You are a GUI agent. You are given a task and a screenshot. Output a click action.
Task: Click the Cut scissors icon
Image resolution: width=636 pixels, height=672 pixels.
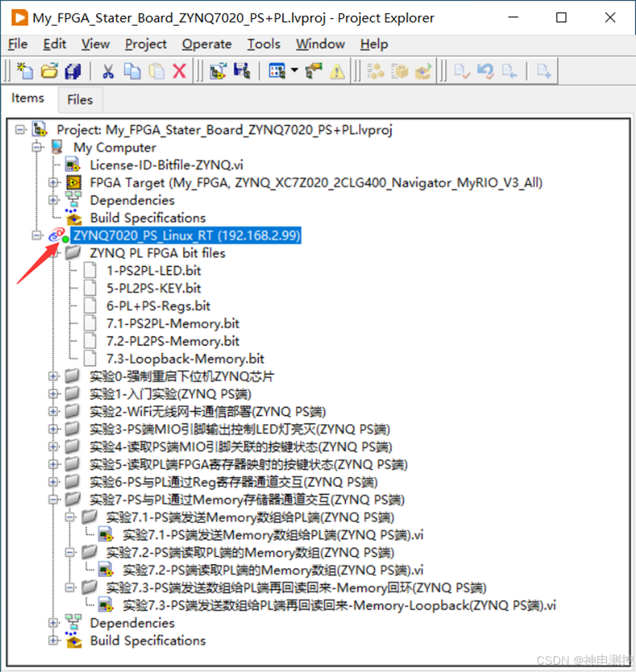click(108, 71)
